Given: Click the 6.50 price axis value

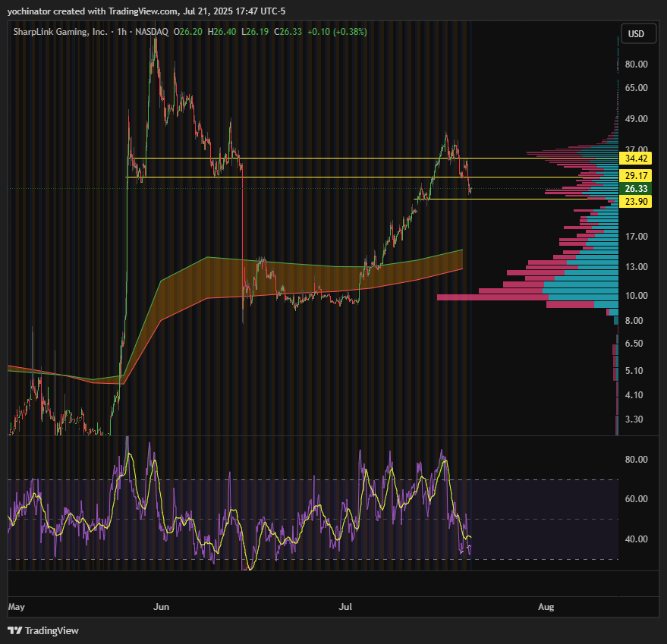Looking at the screenshot, I should point(634,344).
